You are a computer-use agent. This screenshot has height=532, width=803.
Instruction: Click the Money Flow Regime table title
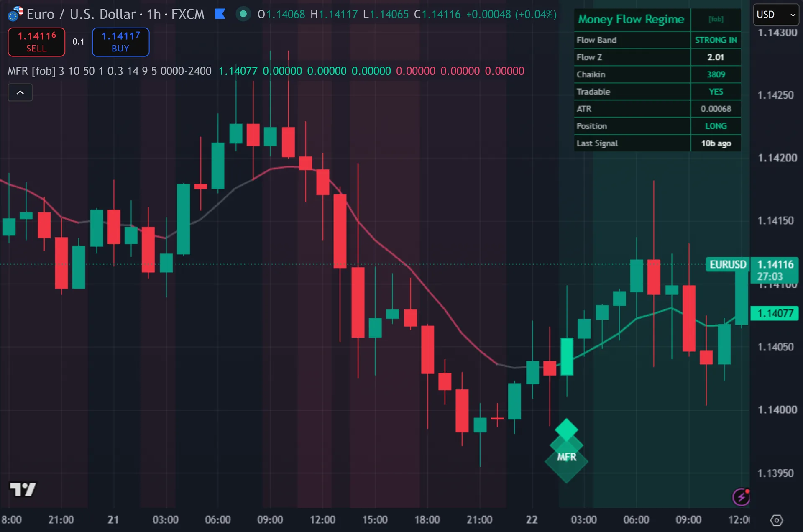(x=632, y=20)
